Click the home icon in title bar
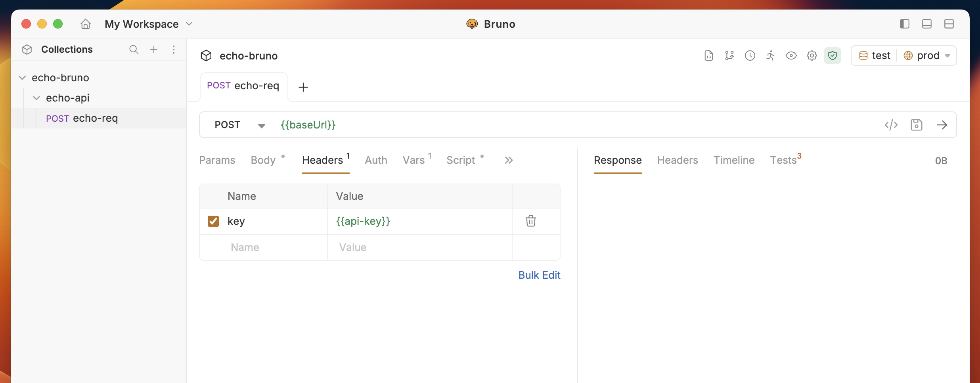Image resolution: width=980 pixels, height=383 pixels. (86, 24)
